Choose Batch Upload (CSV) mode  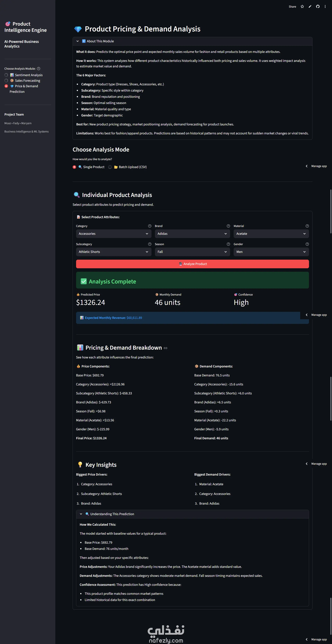110,167
